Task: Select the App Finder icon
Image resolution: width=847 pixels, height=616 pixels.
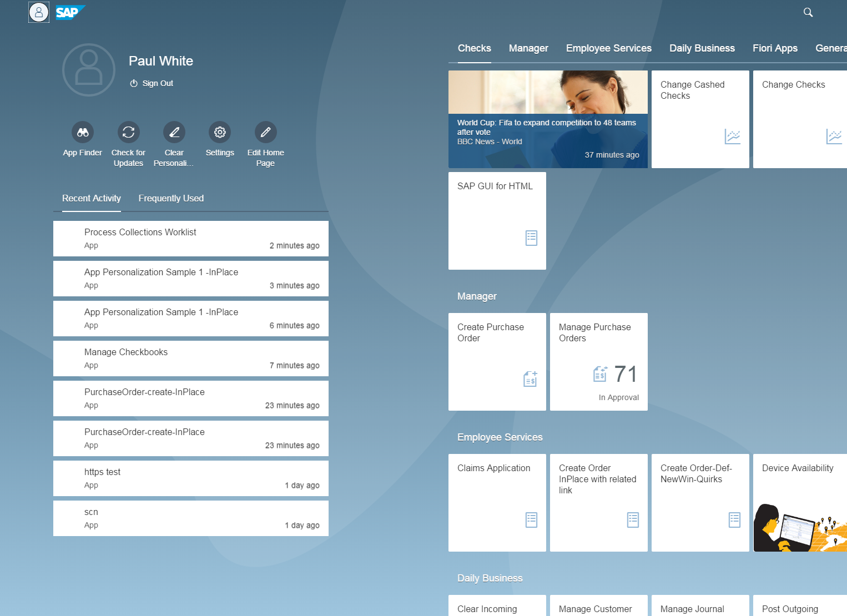Action: (x=82, y=132)
